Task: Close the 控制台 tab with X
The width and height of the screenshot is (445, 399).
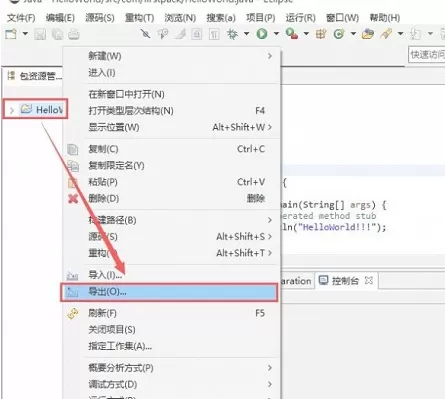Action: pos(369,280)
